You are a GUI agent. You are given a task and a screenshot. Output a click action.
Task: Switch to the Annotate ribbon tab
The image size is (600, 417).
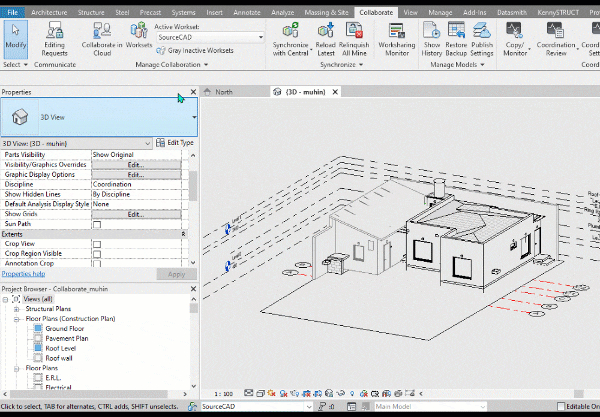(247, 12)
